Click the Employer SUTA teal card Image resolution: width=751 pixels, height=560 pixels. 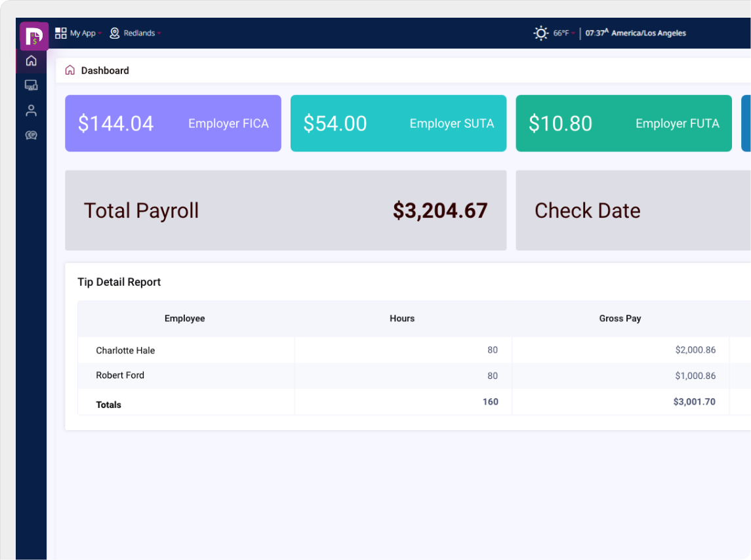pyautogui.click(x=398, y=123)
